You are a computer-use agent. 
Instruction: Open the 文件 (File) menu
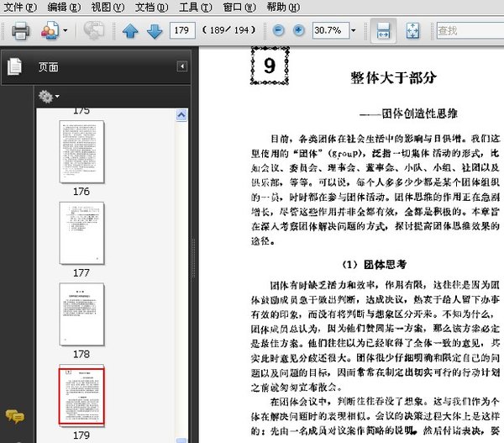point(20,7)
